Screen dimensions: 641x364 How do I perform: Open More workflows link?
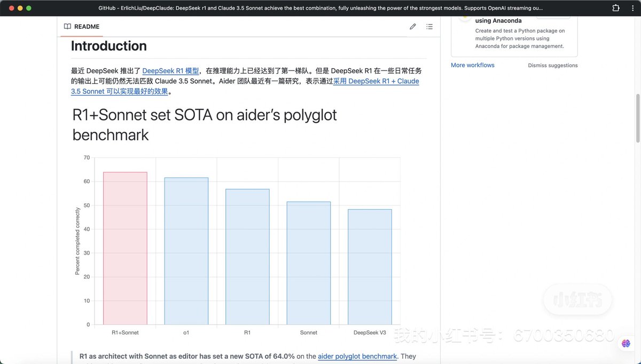coord(473,65)
